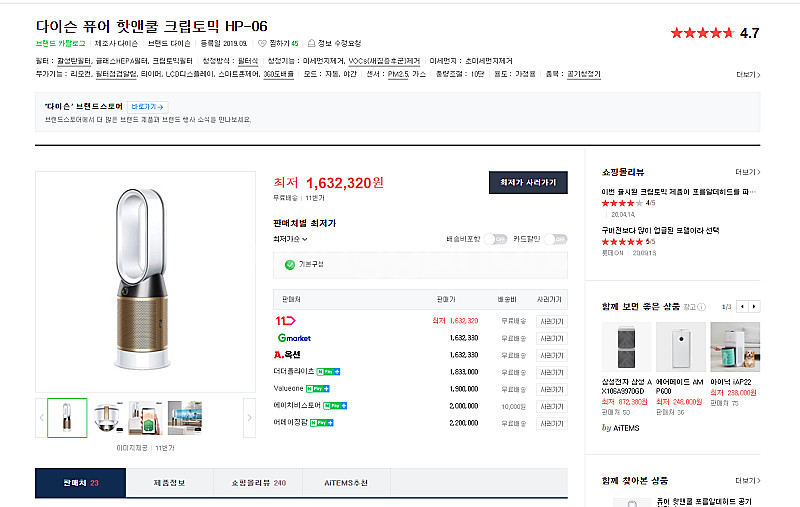Image resolution: width=800 pixels, height=507 pixels.
Task: Open the 옥션 seller logo
Action: point(287,354)
